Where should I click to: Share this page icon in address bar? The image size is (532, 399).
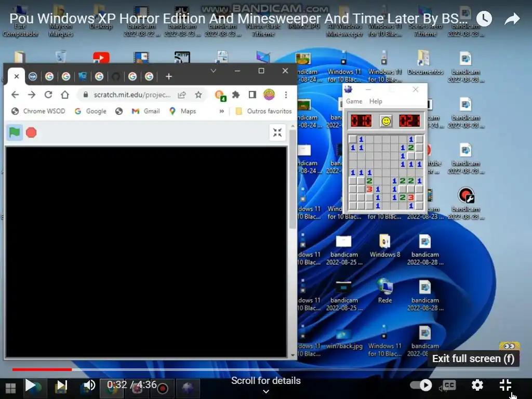[x=182, y=95]
